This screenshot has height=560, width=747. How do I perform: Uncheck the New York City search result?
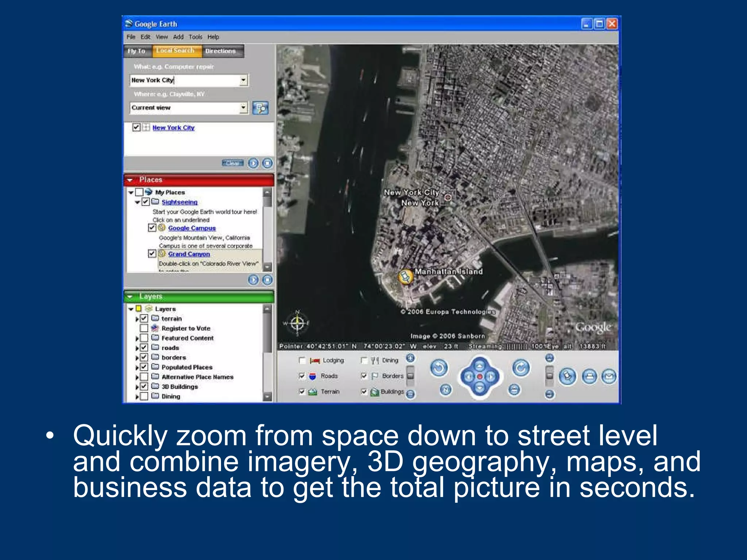coord(136,127)
